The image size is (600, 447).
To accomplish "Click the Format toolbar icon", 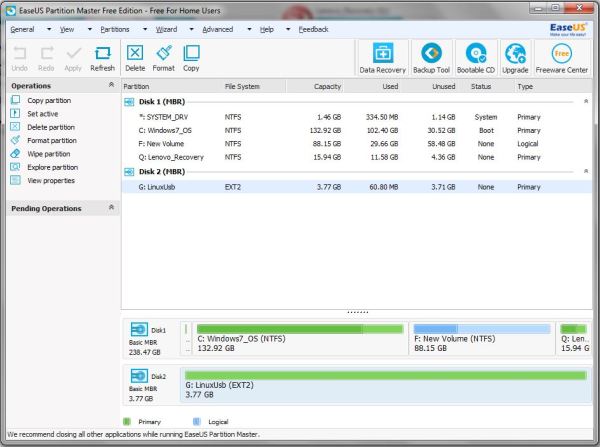I will (x=164, y=53).
